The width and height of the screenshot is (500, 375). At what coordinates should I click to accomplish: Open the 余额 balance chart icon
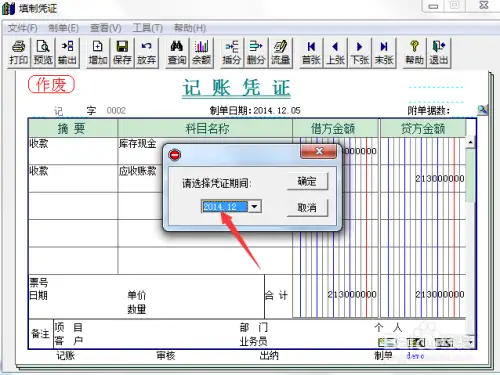201,53
